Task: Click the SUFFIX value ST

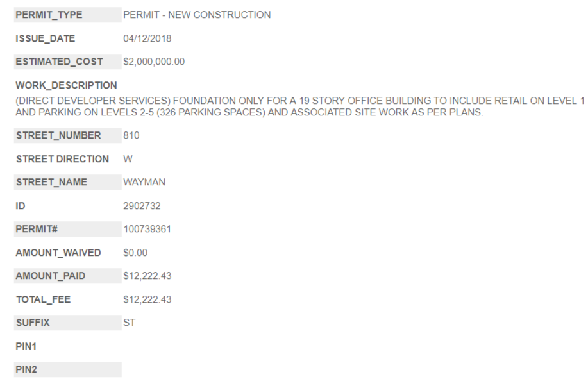Action: pyautogui.click(x=129, y=323)
